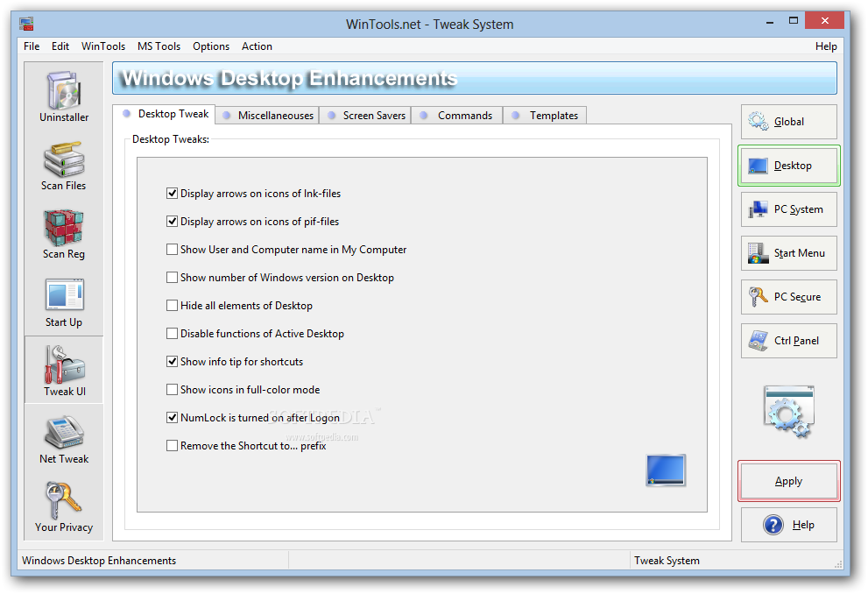
Task: Open the Action menu
Action: coord(257,46)
